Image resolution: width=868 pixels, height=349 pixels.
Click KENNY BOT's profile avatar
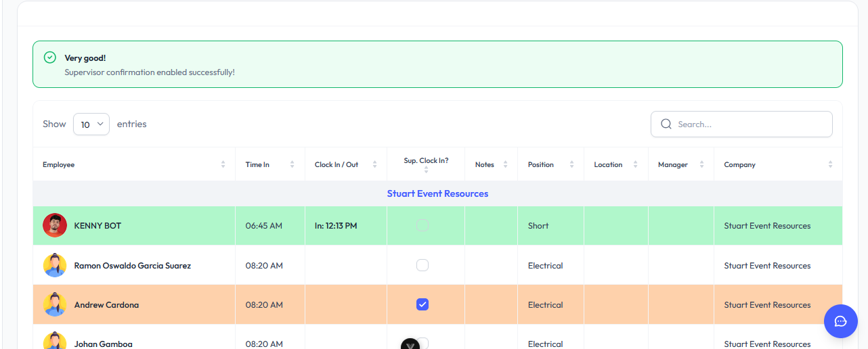(x=55, y=226)
